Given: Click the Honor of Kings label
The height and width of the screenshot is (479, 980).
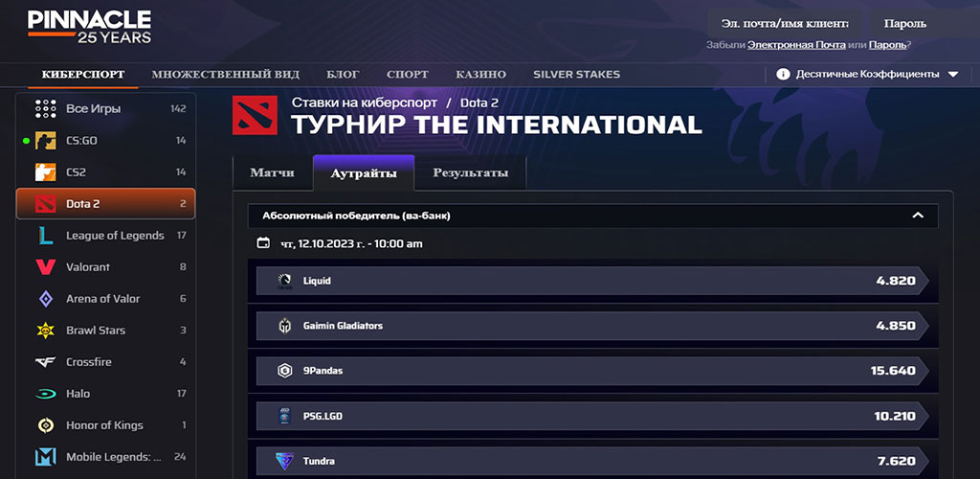Looking at the screenshot, I should [104, 425].
